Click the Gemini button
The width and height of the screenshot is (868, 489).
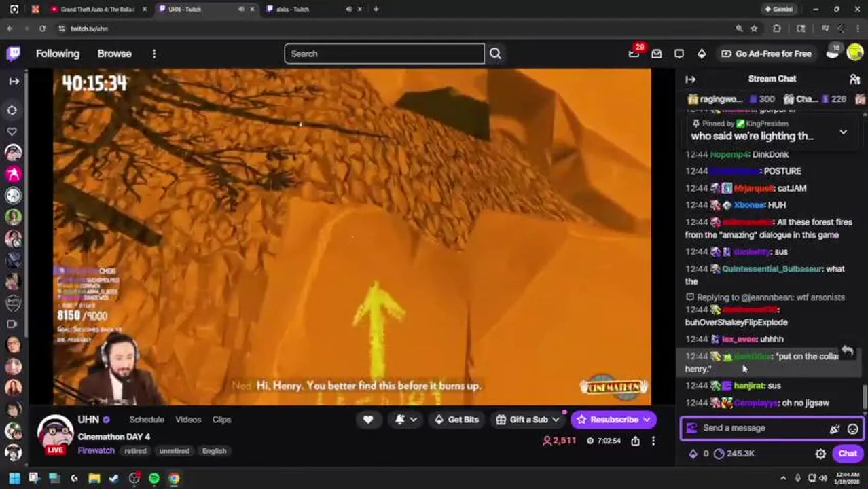pyautogui.click(x=778, y=10)
